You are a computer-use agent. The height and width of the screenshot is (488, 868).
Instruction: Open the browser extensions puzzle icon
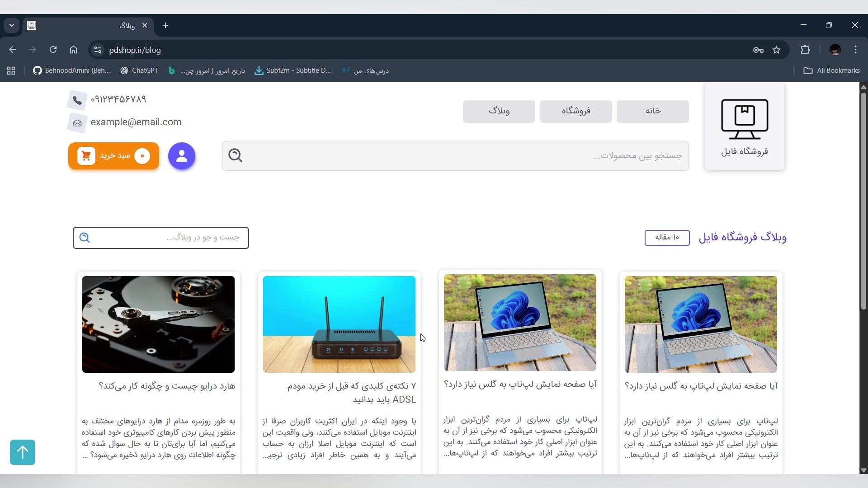point(805,50)
